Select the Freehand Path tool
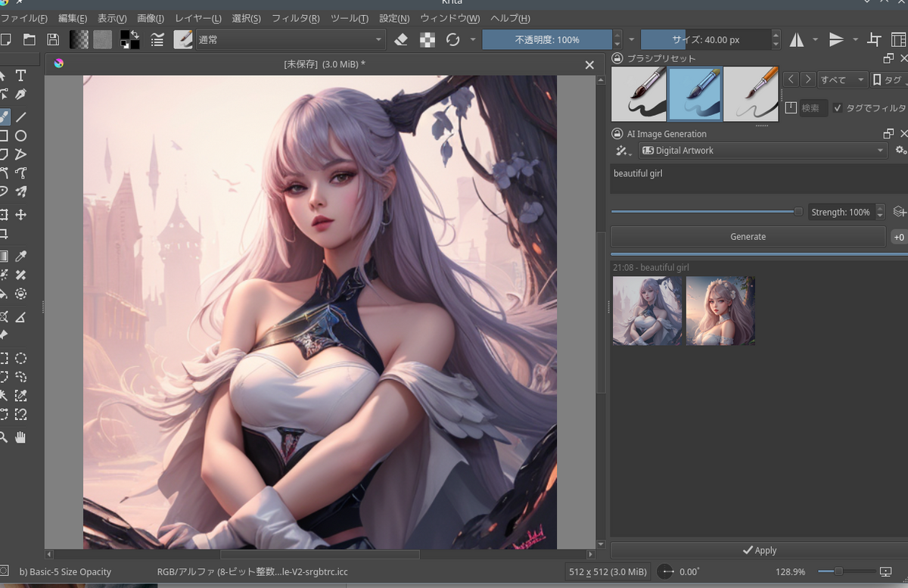Screen dimensions: 908x588 pos(21,173)
